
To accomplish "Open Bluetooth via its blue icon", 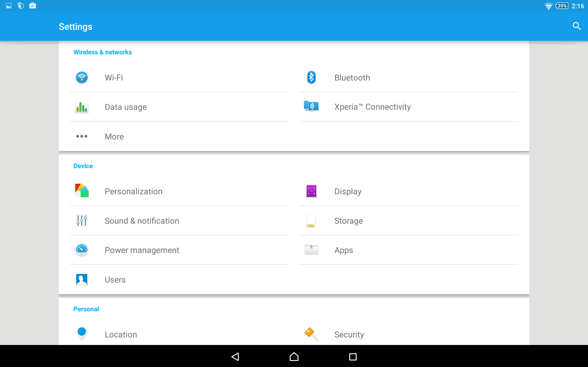I will [x=311, y=78].
